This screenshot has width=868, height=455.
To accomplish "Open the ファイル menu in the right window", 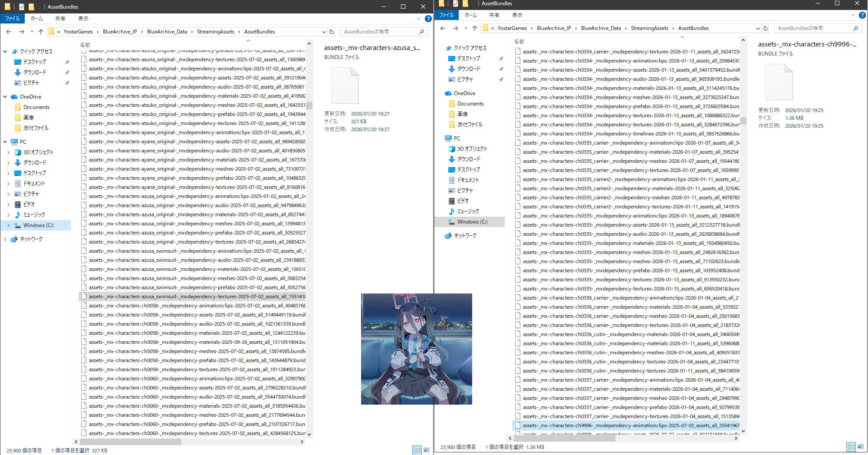I will [446, 15].
